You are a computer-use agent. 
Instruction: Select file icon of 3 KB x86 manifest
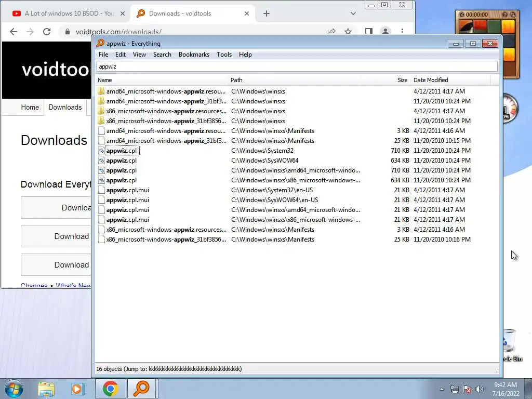pos(101,229)
